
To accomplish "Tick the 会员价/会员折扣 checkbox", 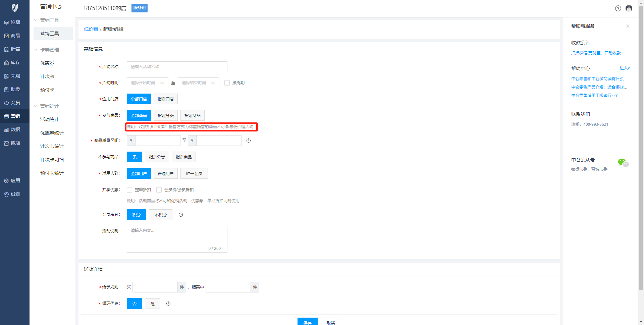I will pyautogui.click(x=159, y=190).
